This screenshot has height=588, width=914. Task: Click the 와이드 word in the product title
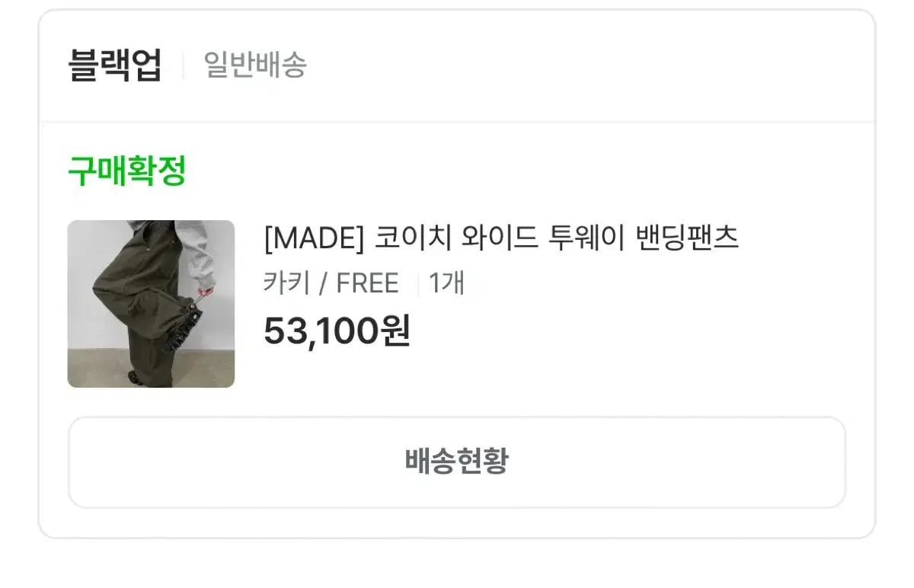tap(500, 239)
